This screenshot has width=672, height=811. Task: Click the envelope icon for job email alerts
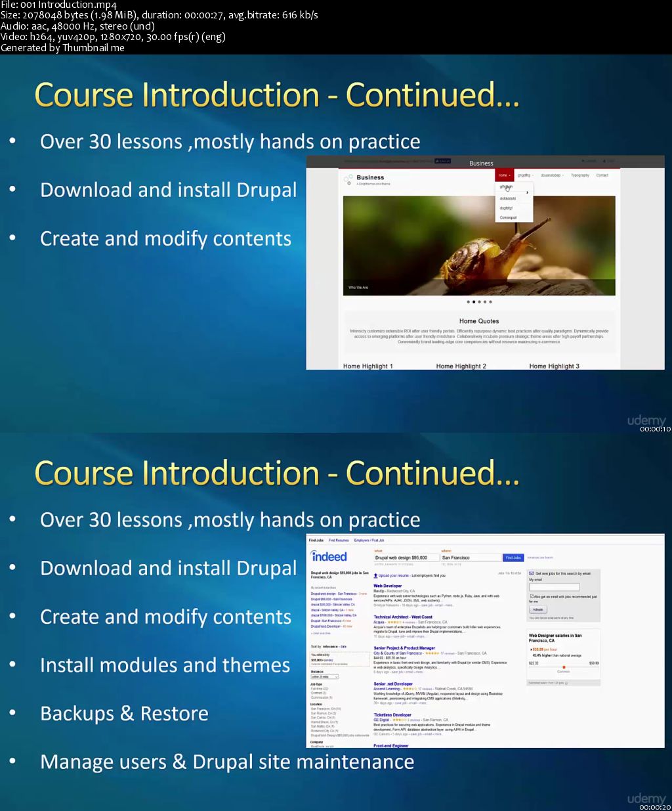(x=532, y=573)
